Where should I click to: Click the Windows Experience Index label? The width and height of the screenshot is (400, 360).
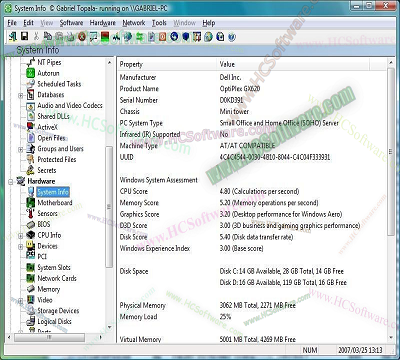coord(155,248)
